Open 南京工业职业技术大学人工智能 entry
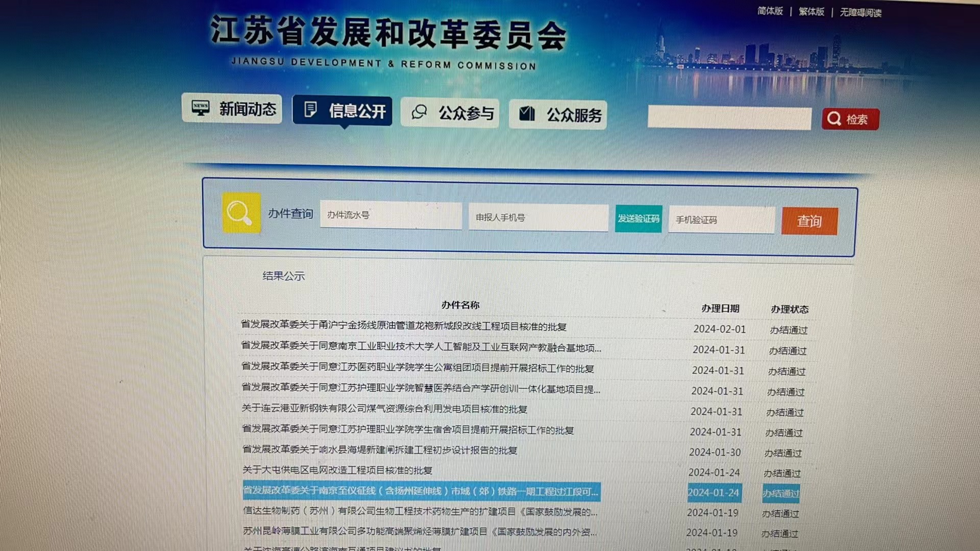 click(421, 346)
